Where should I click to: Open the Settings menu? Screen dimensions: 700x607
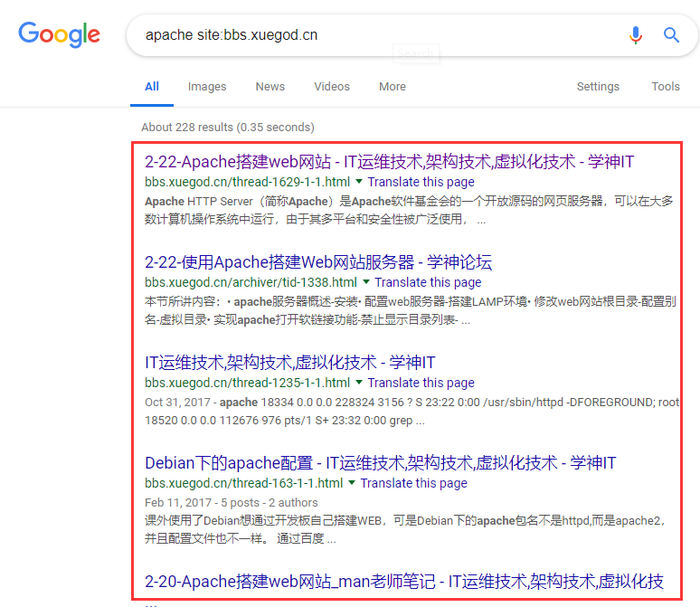(598, 87)
